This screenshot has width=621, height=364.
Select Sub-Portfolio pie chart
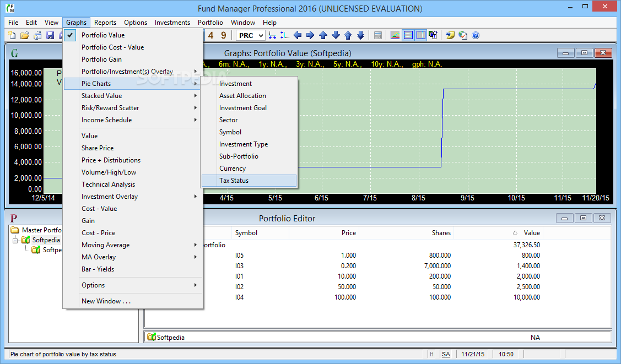(249, 156)
